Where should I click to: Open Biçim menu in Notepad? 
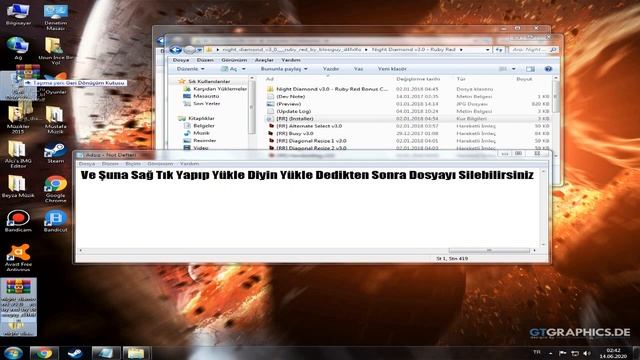click(133, 164)
